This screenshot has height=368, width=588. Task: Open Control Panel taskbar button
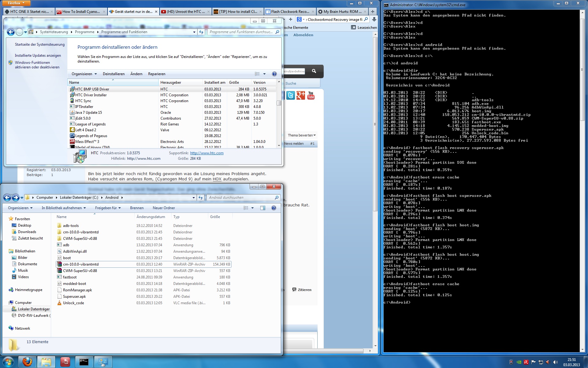point(103,362)
